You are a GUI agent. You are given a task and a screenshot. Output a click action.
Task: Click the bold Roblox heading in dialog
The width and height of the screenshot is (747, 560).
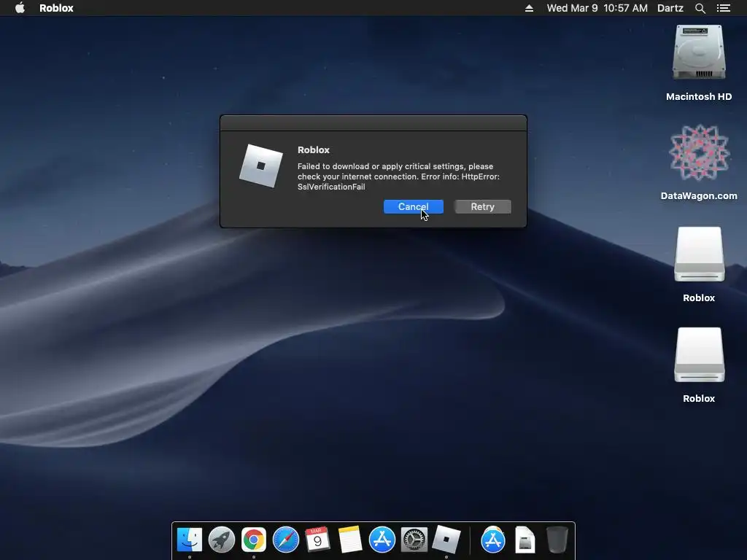tap(314, 149)
